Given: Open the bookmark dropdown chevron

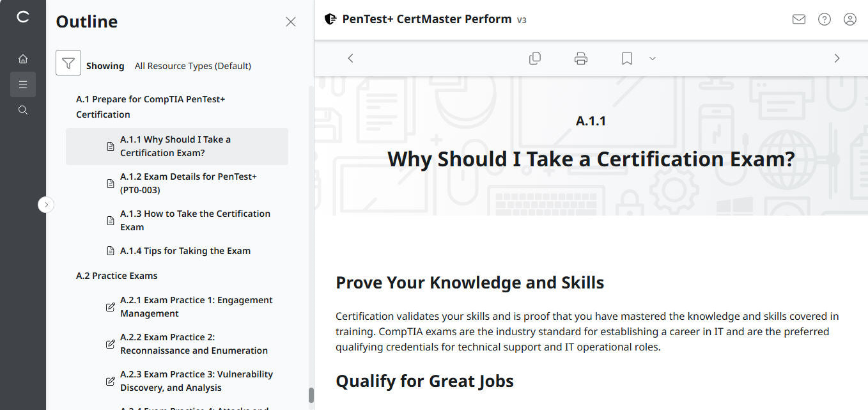Looking at the screenshot, I should (x=652, y=58).
